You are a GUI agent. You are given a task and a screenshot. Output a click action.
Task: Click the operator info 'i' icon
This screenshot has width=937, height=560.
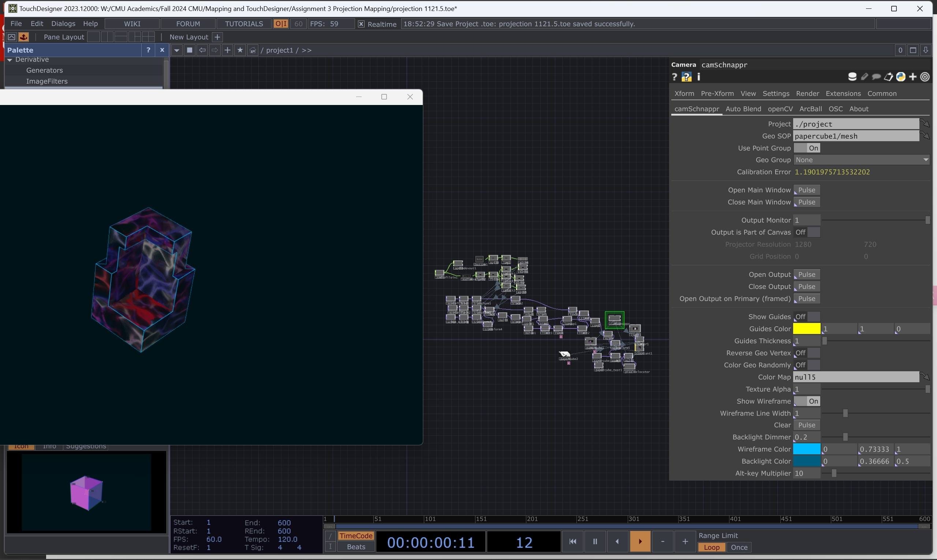pyautogui.click(x=698, y=77)
